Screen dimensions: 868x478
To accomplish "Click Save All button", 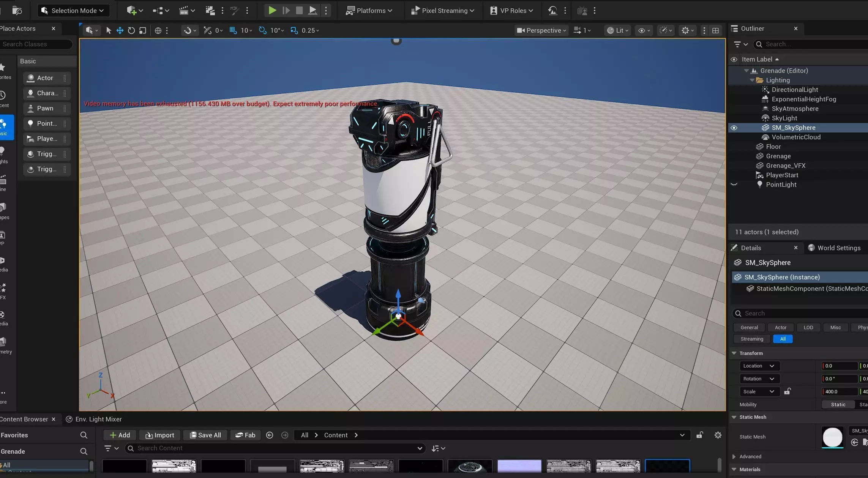I will (x=205, y=435).
